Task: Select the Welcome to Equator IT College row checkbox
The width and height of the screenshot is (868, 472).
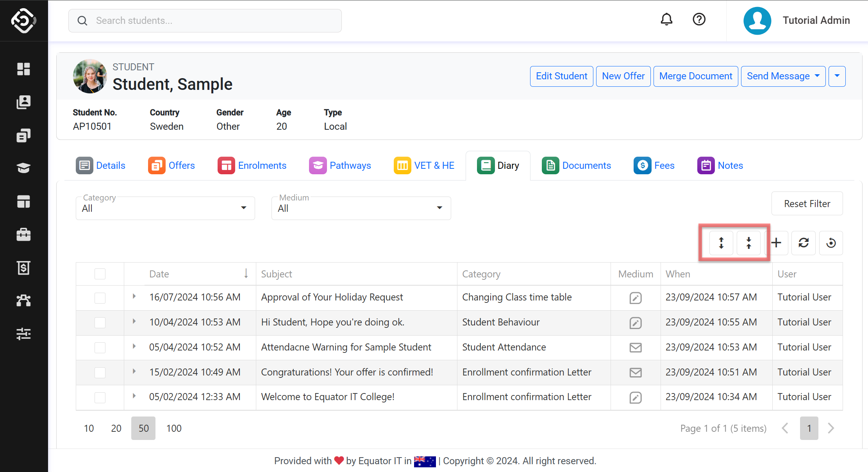Action: click(x=100, y=397)
